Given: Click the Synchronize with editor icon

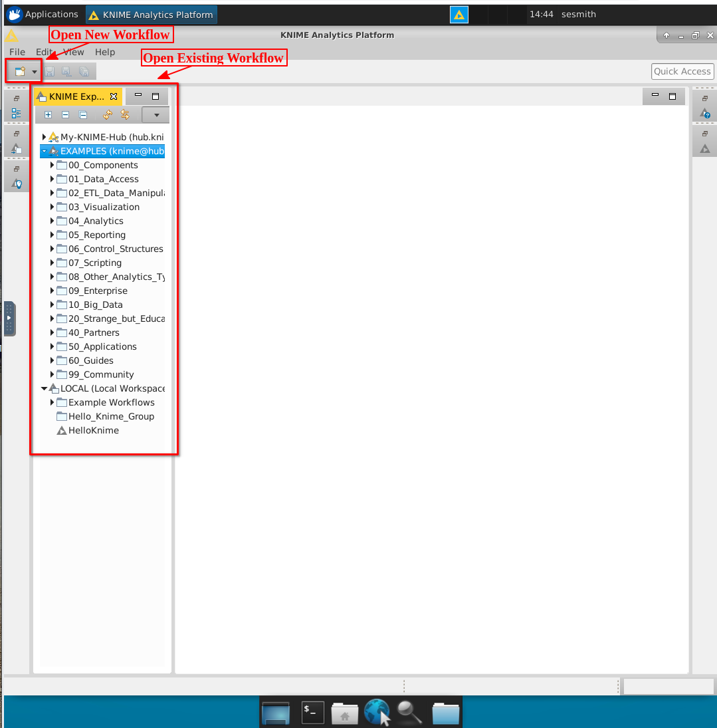Looking at the screenshot, I should [x=125, y=114].
